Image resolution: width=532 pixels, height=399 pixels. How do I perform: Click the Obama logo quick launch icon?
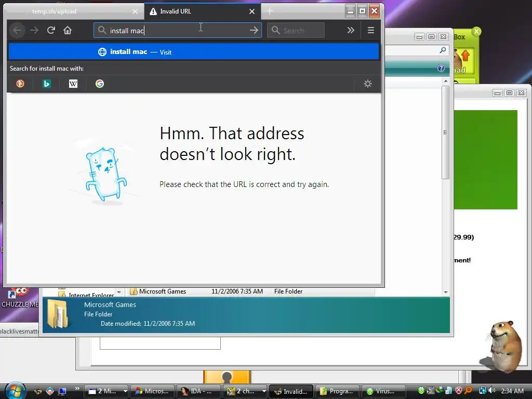[50, 391]
